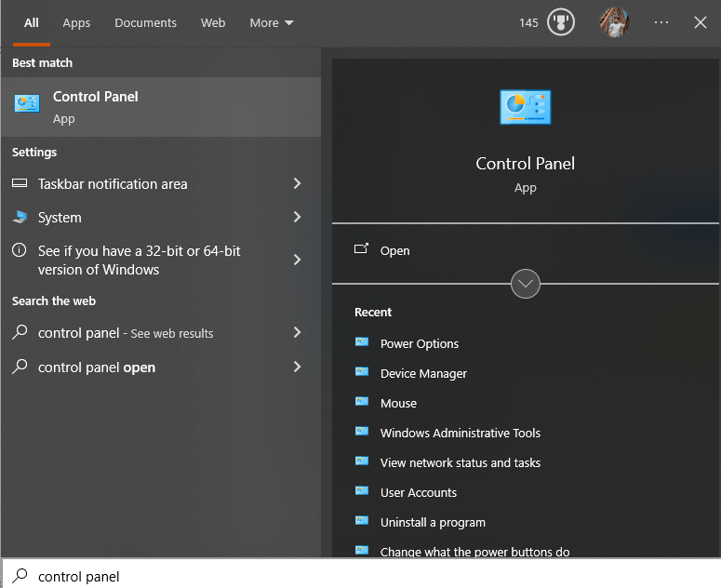Click the Open action icon
Screen dimensions: 721x588
coord(361,248)
